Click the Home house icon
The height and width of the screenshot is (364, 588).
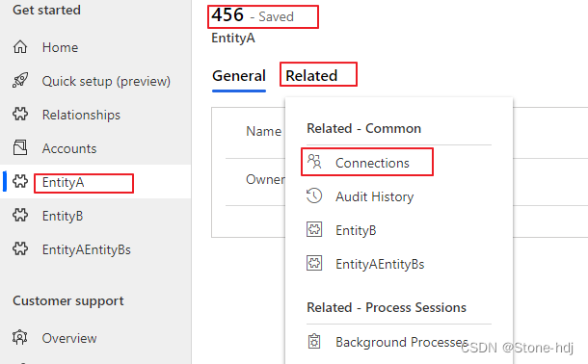20,47
